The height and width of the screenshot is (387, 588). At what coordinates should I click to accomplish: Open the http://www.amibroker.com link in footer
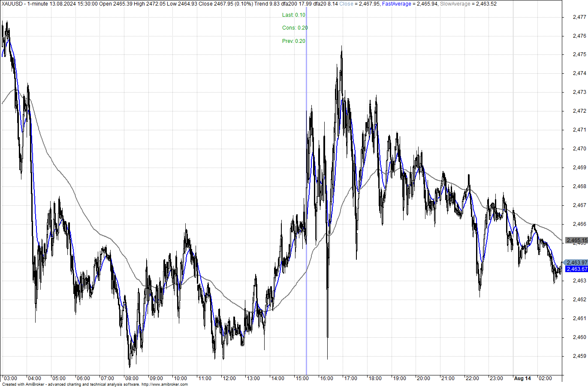[165, 384]
